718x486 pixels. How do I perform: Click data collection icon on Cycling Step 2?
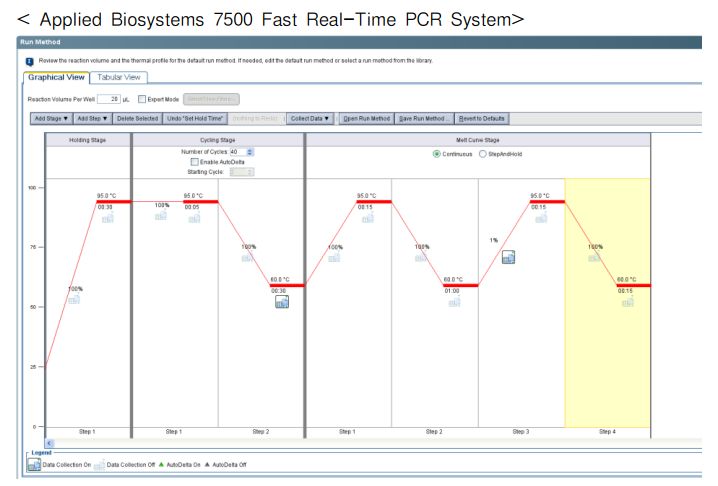pos(282,302)
